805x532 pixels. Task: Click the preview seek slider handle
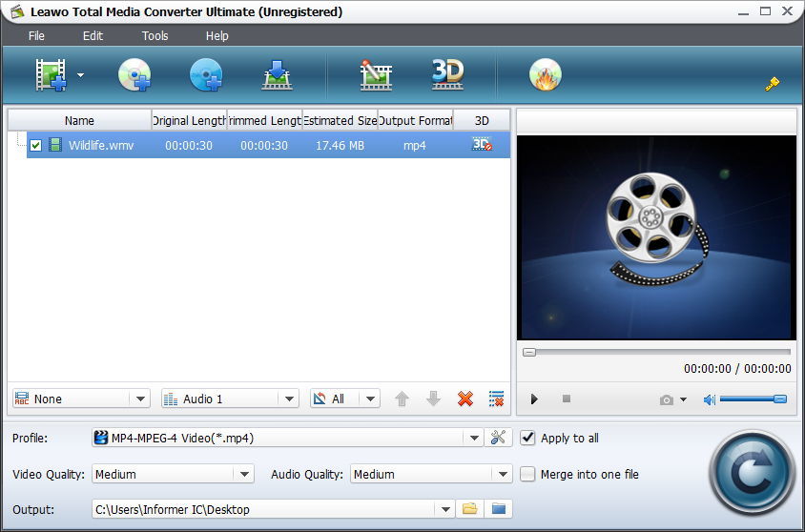529,352
